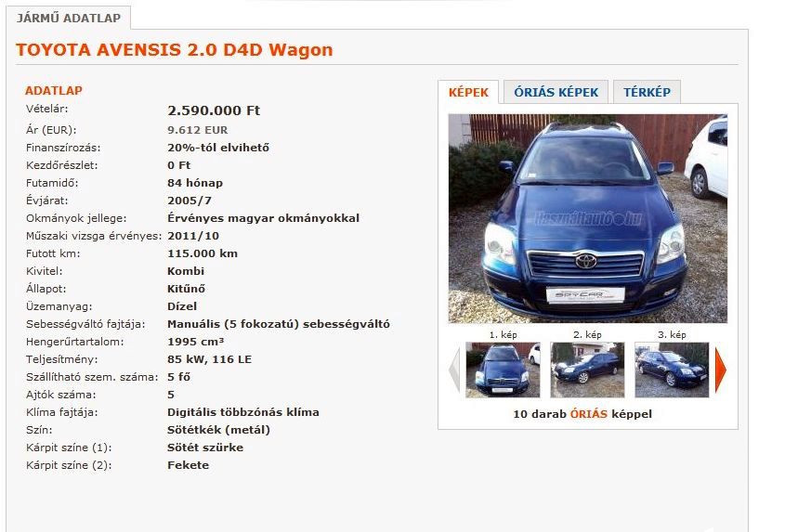
Task: Click the TOYOTA AVENSIS 2.0 D4D Wagon title
Action: click(174, 50)
